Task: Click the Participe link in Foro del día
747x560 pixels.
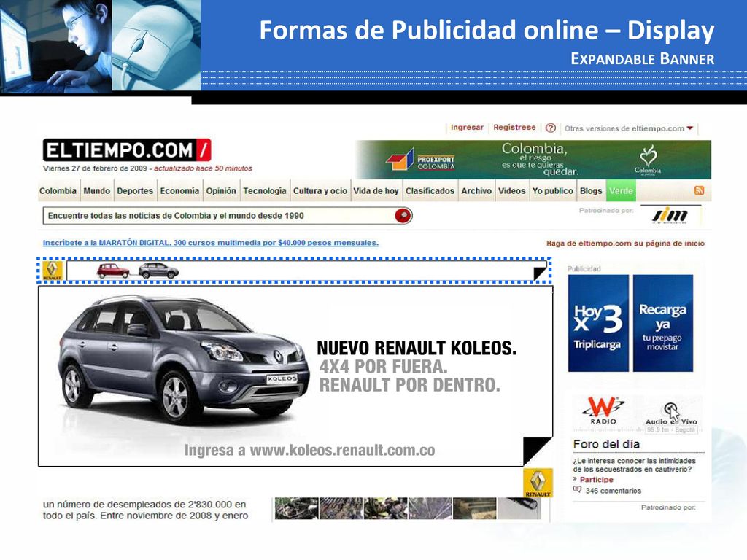Action: (596, 480)
